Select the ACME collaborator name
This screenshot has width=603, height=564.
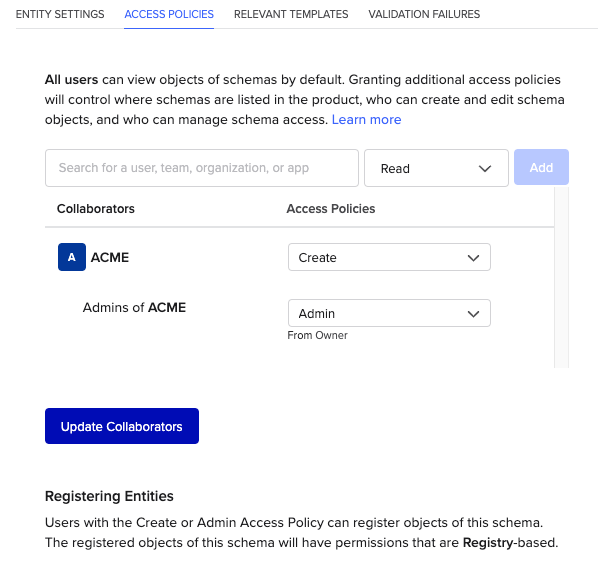point(110,257)
